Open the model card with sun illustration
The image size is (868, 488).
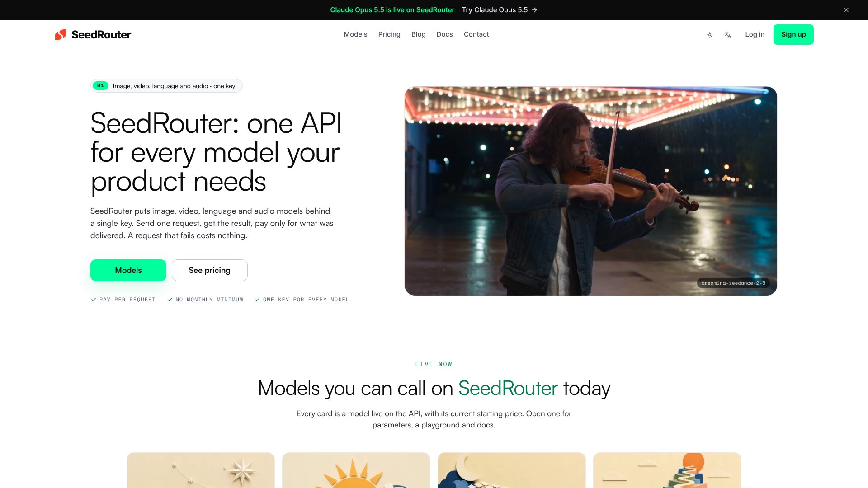[x=356, y=470]
